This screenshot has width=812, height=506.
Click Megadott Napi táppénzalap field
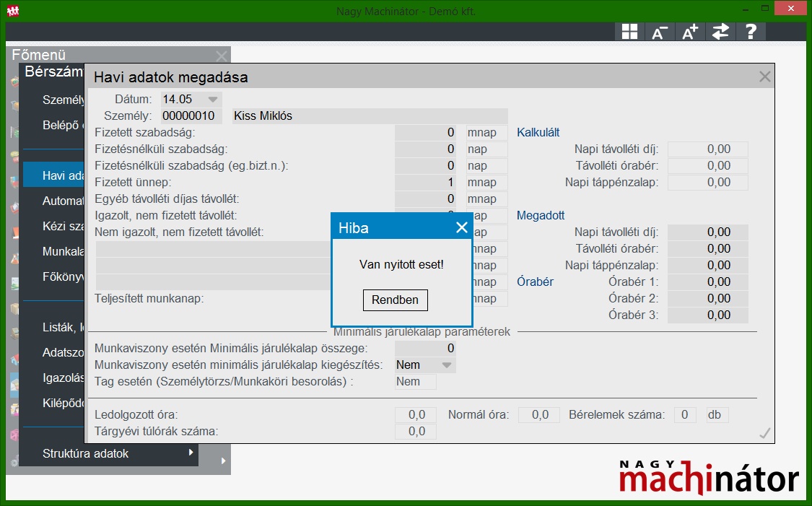tap(708, 265)
